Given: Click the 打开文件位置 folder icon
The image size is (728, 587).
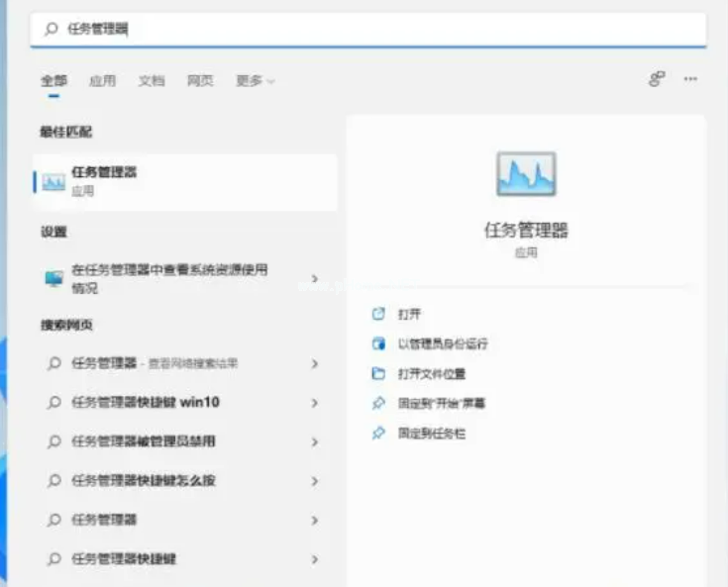Looking at the screenshot, I should (377, 374).
